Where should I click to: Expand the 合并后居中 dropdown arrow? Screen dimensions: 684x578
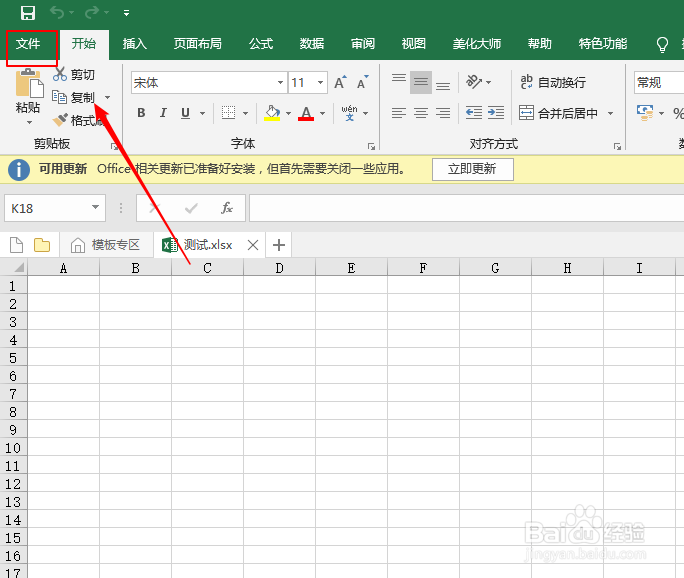pos(610,113)
